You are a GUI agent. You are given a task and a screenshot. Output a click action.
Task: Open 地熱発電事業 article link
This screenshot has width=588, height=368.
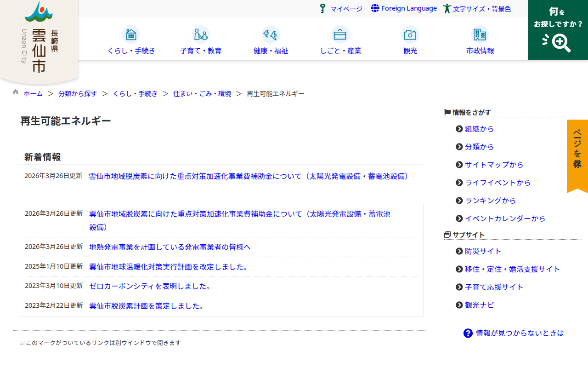click(x=170, y=247)
